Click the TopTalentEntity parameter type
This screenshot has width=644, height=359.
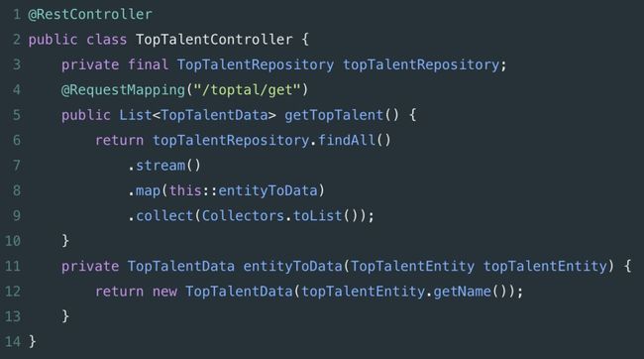click(412, 267)
